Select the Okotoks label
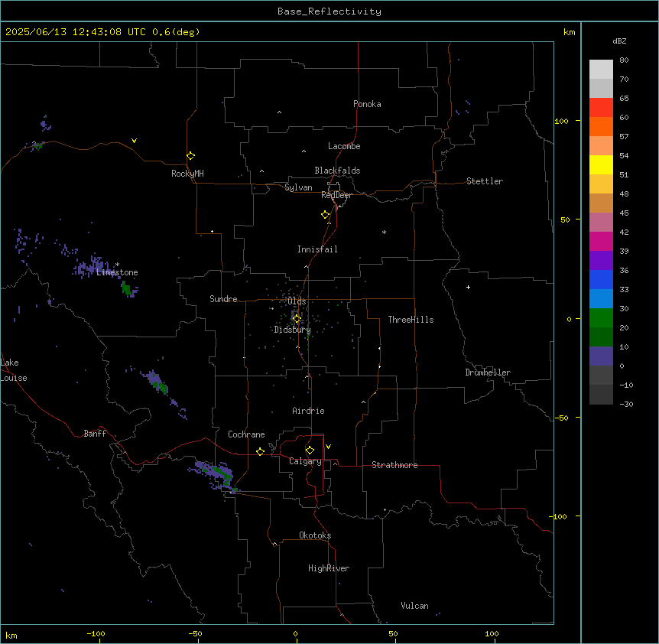 315,535
